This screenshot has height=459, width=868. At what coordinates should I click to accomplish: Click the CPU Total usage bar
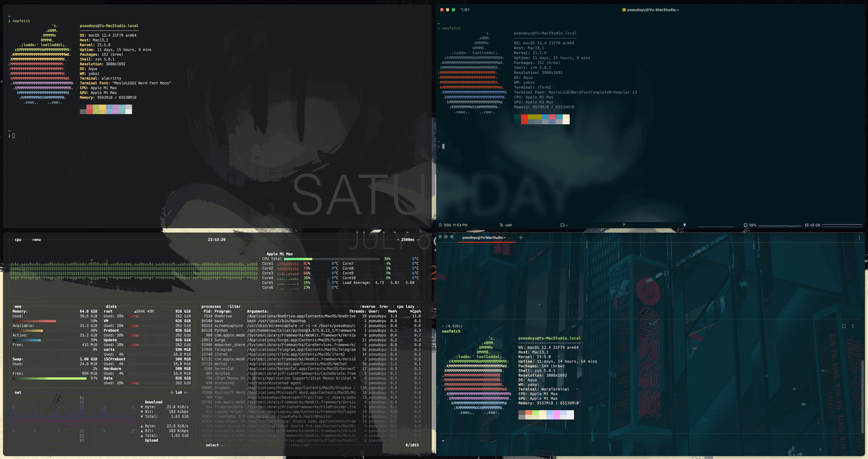pos(331,259)
